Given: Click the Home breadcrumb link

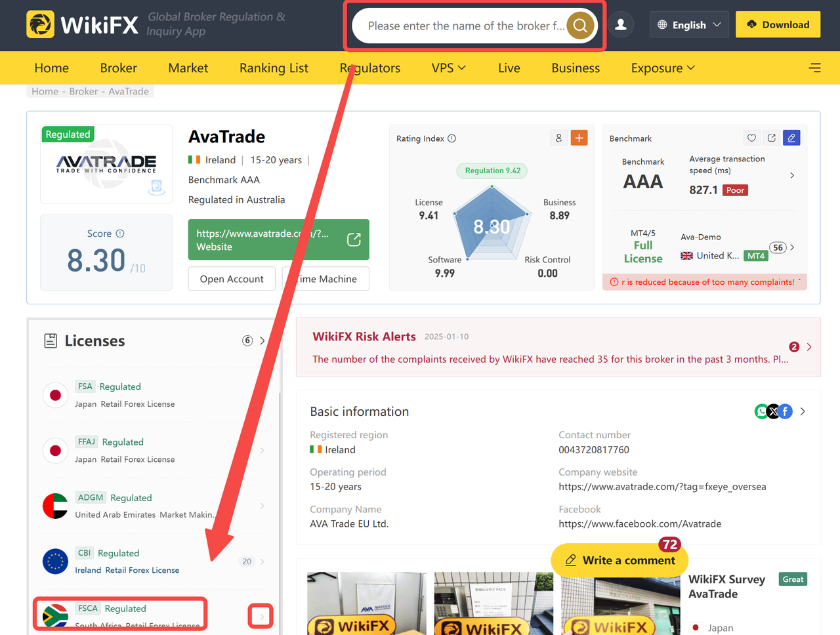Looking at the screenshot, I should pyautogui.click(x=45, y=91).
